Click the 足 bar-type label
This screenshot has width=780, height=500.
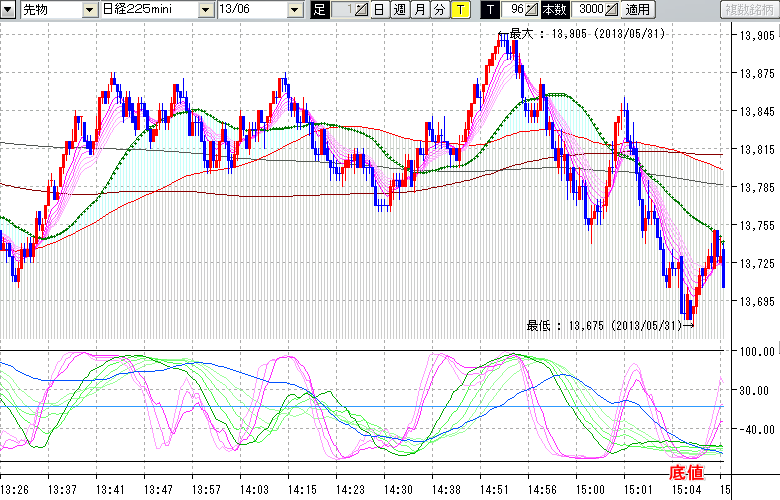click(x=319, y=10)
